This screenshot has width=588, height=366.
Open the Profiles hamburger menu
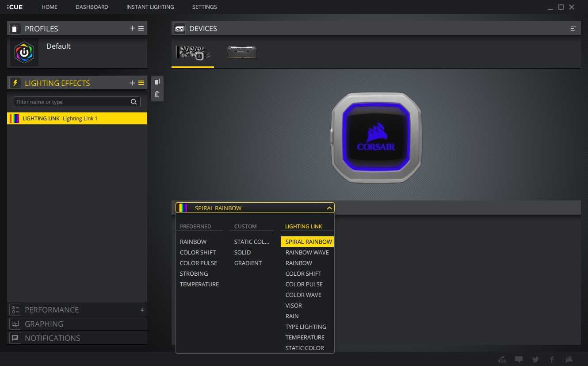(141, 28)
